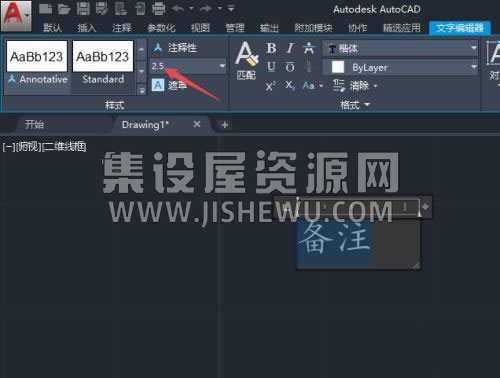Viewport: 500px width, 378px height.
Task: Apply superscript to selected text
Action: pos(270,86)
